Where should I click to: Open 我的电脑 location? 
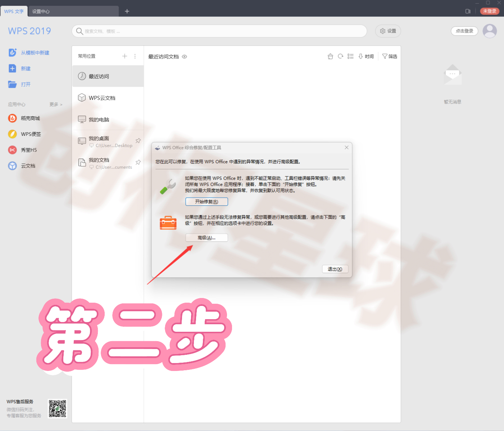108,119
